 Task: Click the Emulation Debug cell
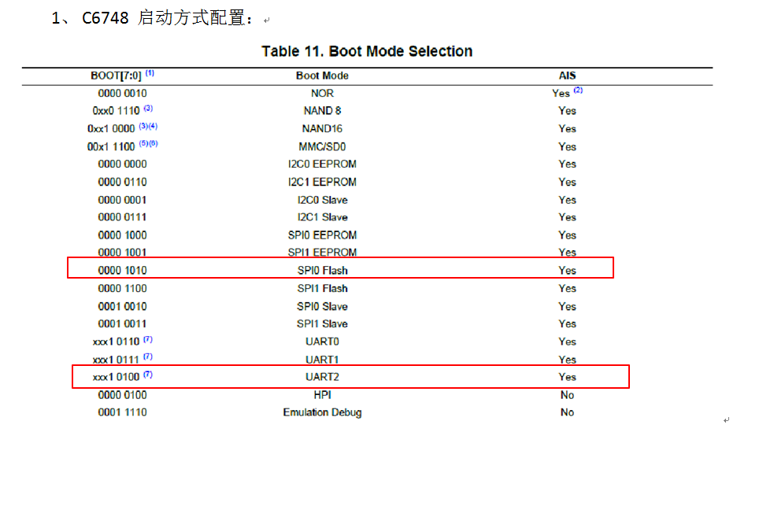click(x=322, y=412)
